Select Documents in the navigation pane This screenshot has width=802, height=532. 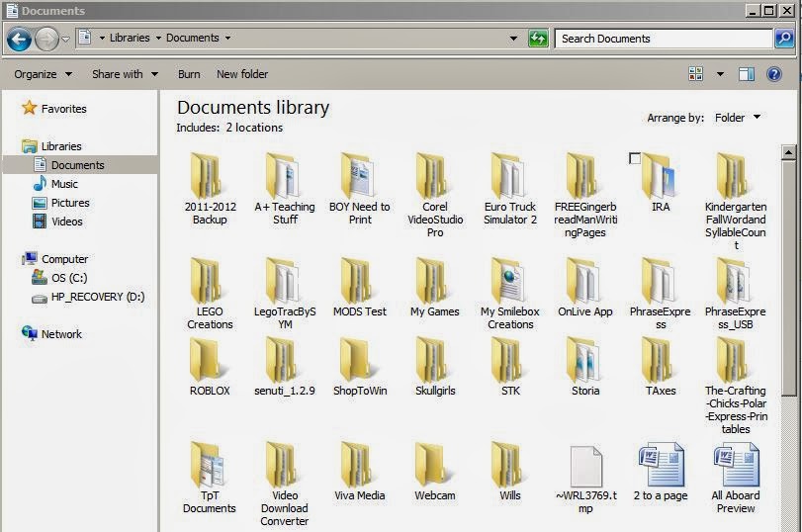[78, 165]
